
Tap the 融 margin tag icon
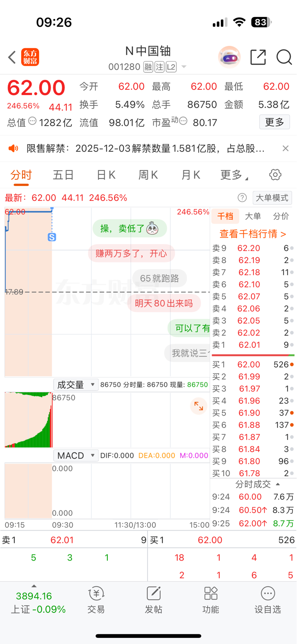pos(148,67)
